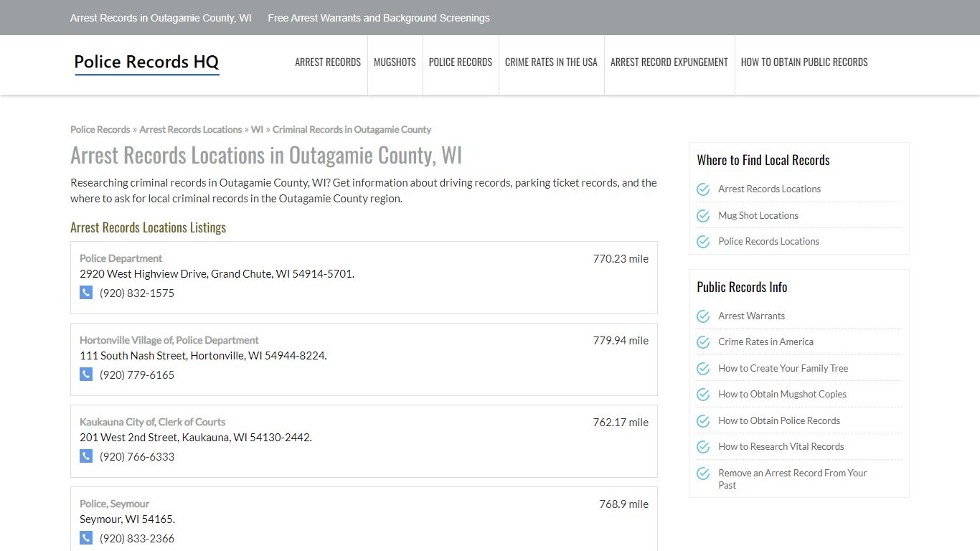Viewport: 980px width, 551px height.
Task: Click the 779.94 mile distance value
Action: pyautogui.click(x=621, y=340)
